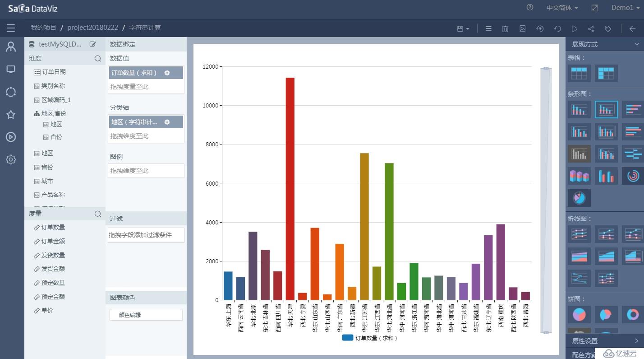644x359 pixels.
Task: Open gear settings for 地区(字符串计...)
Action: point(167,122)
